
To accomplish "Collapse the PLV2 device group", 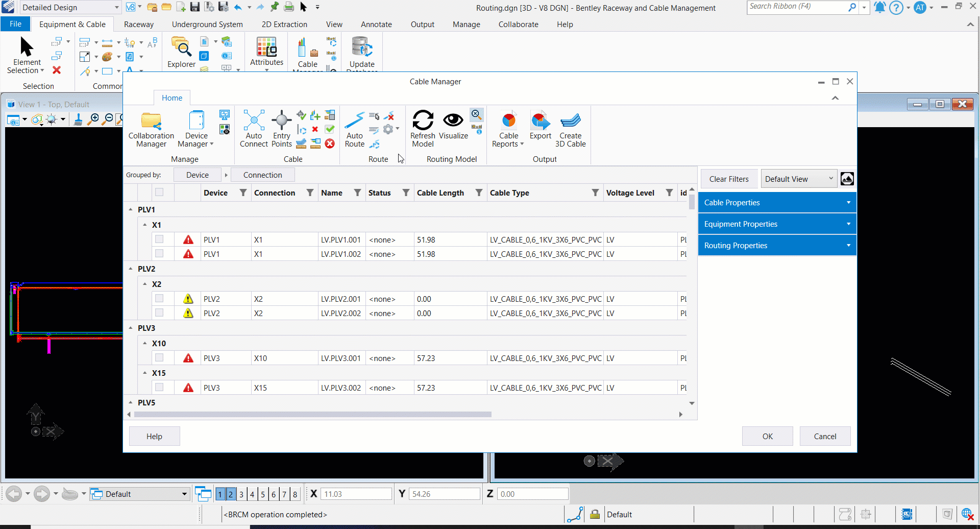I will [131, 269].
